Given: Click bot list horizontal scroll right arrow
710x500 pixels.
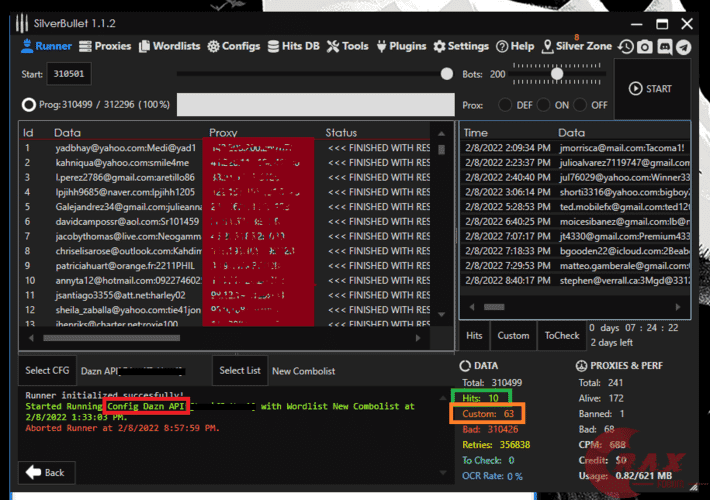Looking at the screenshot, I should click(x=418, y=338).
